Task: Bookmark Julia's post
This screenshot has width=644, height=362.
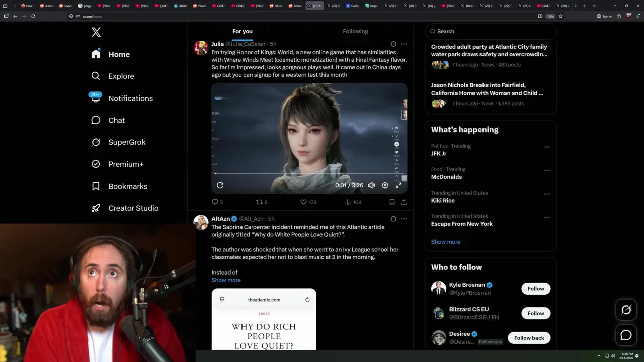Action: [x=392, y=202]
